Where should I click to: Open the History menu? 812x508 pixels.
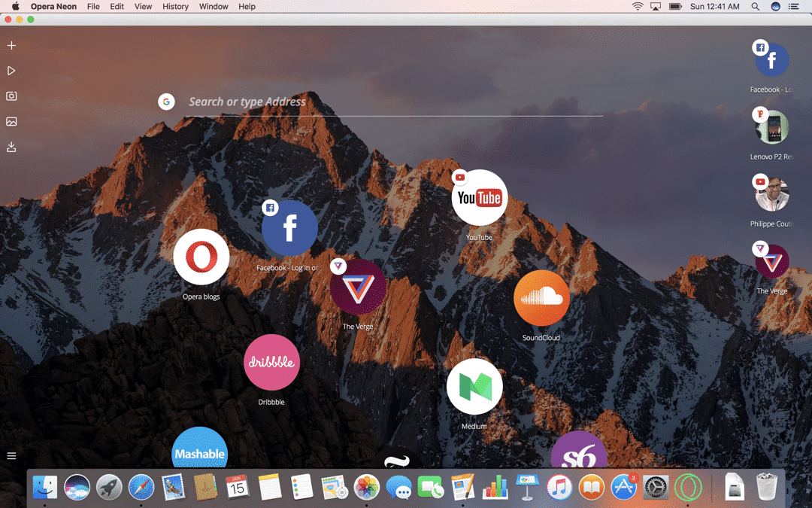point(175,7)
